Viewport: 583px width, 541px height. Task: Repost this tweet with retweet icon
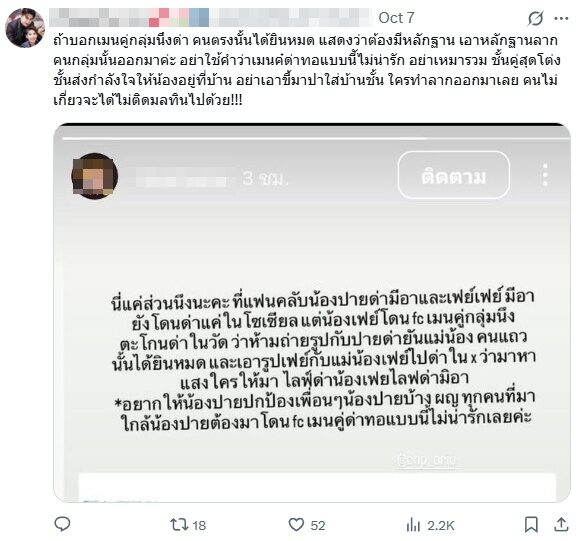[x=177, y=525]
